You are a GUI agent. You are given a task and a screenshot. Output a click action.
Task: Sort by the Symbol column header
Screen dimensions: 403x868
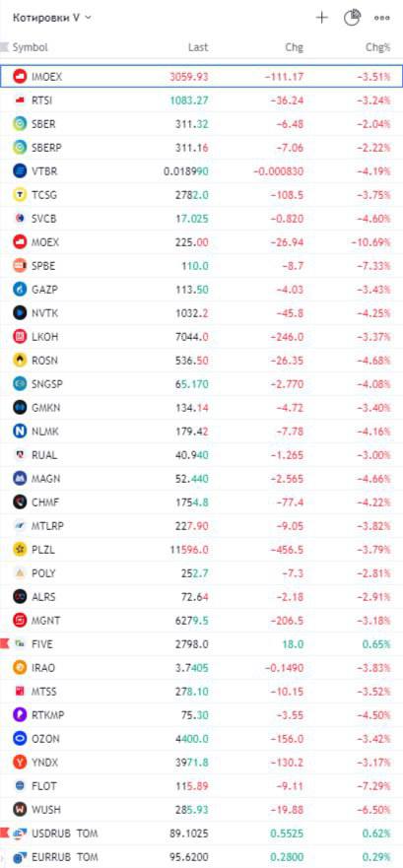(x=30, y=47)
